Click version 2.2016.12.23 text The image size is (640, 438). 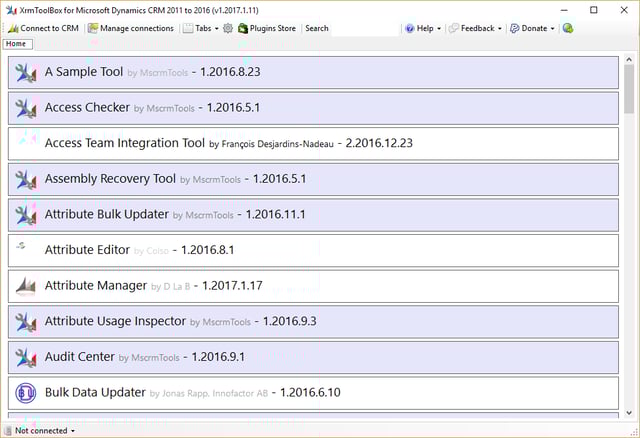pyautogui.click(x=379, y=143)
